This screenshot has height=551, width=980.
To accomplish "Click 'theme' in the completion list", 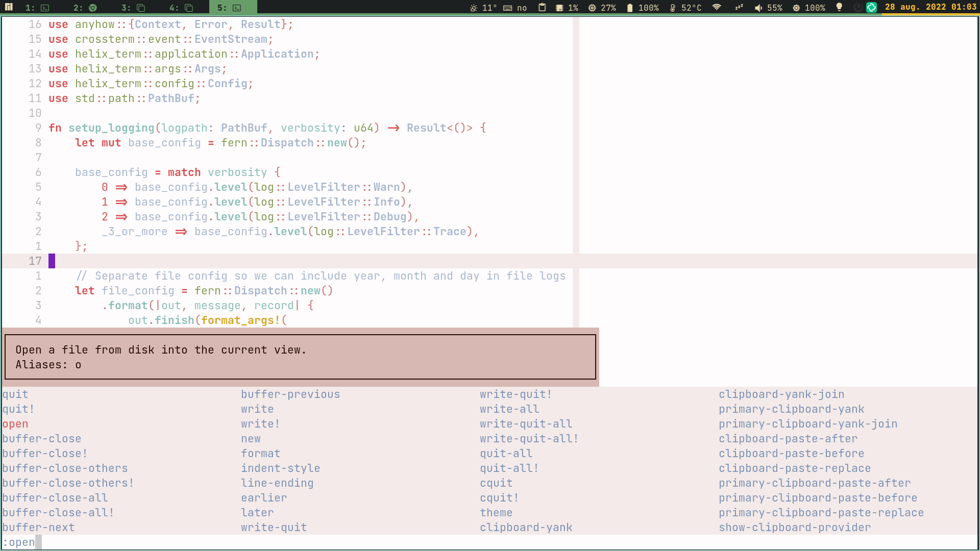I will 496,513.
